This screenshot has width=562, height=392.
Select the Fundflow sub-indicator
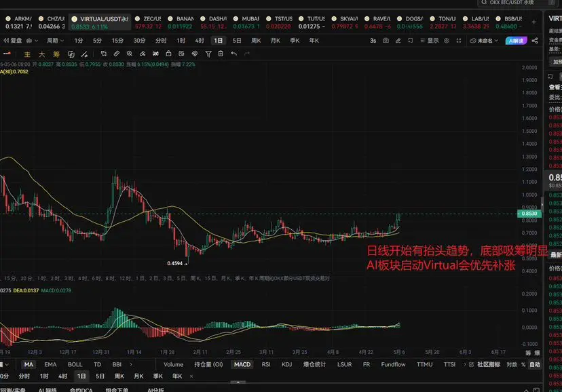393,364
